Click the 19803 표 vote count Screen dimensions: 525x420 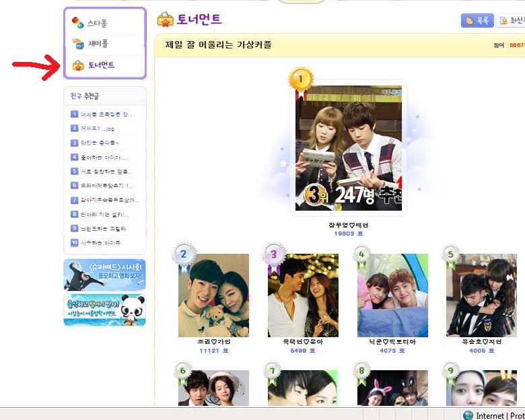point(348,234)
